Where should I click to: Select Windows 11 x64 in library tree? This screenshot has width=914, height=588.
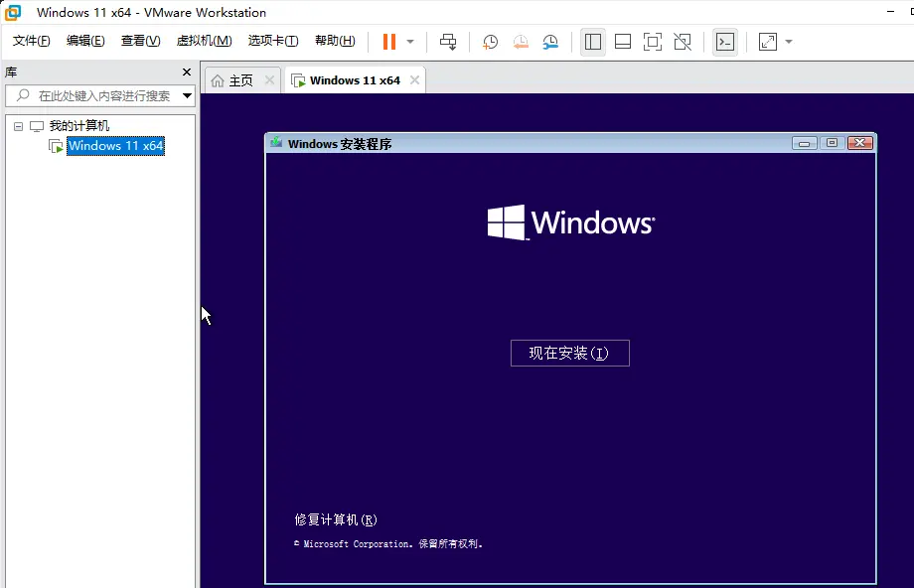tap(115, 146)
